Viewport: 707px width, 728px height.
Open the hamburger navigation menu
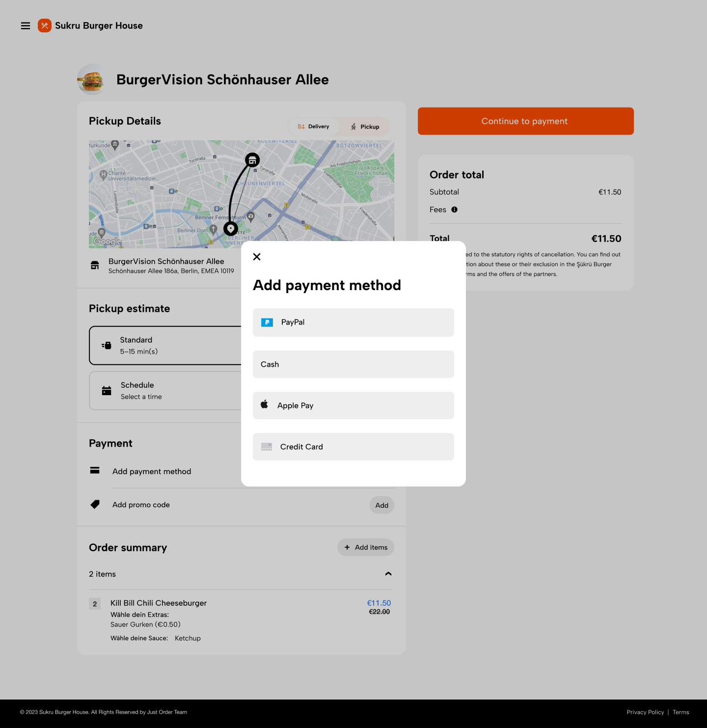[x=26, y=26]
